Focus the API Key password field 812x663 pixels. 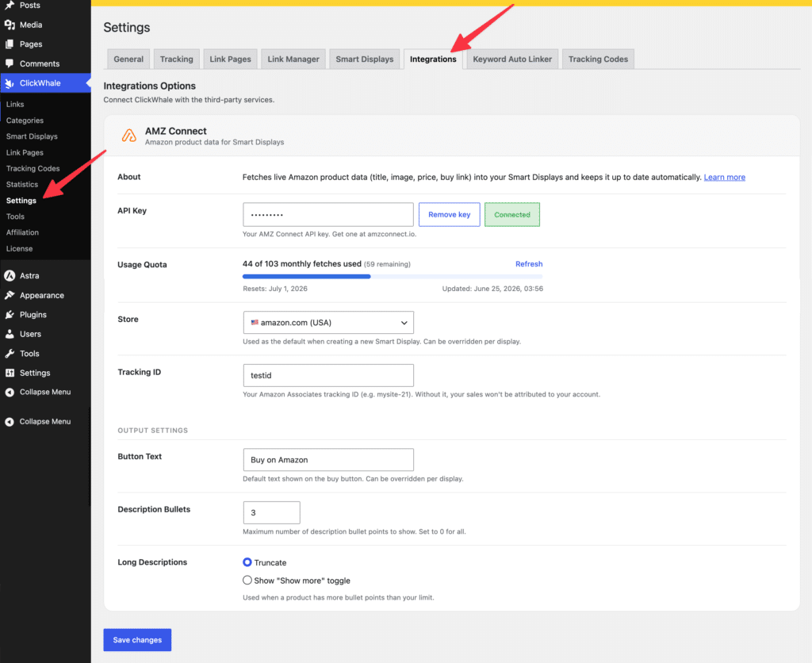coord(328,214)
